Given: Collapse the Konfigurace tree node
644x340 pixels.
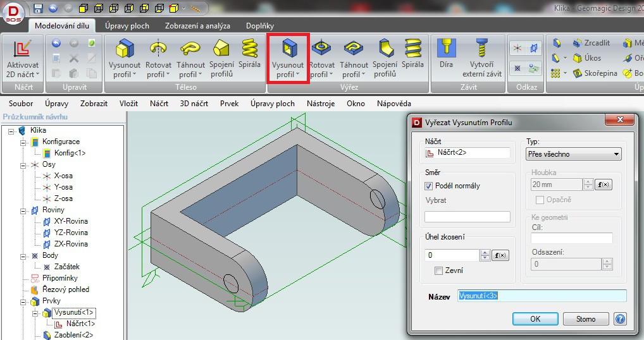Looking at the screenshot, I should pos(23,142).
